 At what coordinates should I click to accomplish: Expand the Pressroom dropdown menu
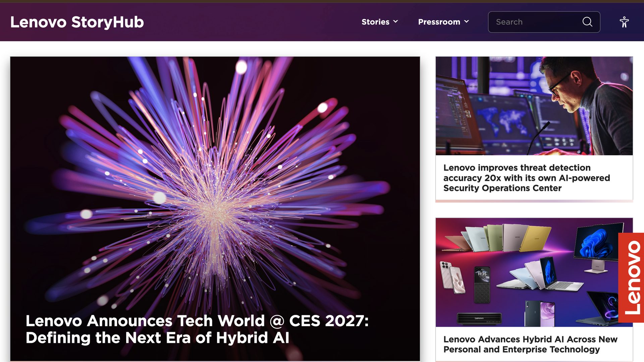pyautogui.click(x=443, y=22)
